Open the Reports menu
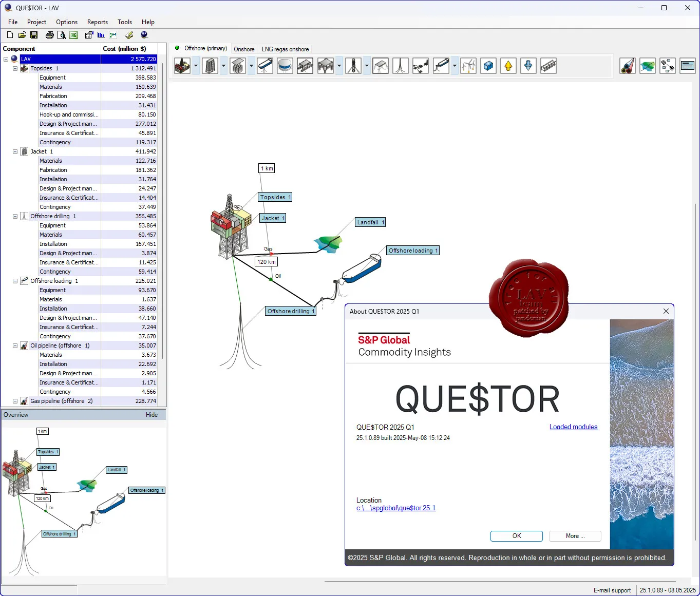Viewport: 700px width, 596px height. [98, 22]
